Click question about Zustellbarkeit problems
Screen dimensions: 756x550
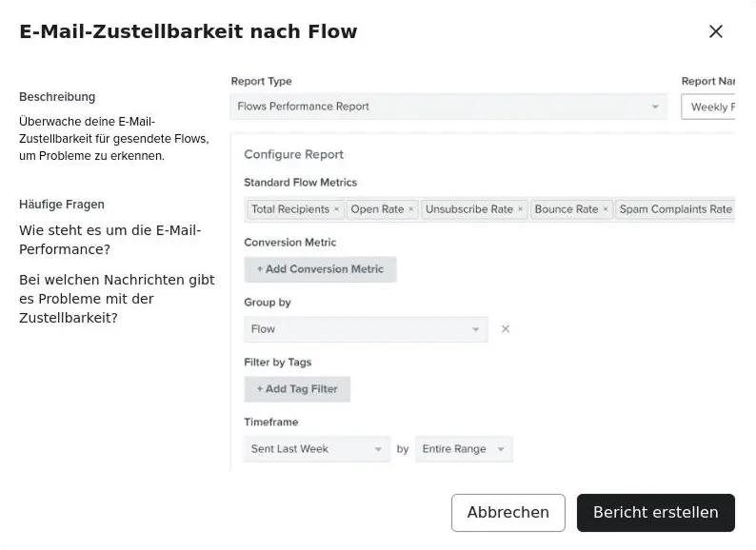[x=117, y=299]
